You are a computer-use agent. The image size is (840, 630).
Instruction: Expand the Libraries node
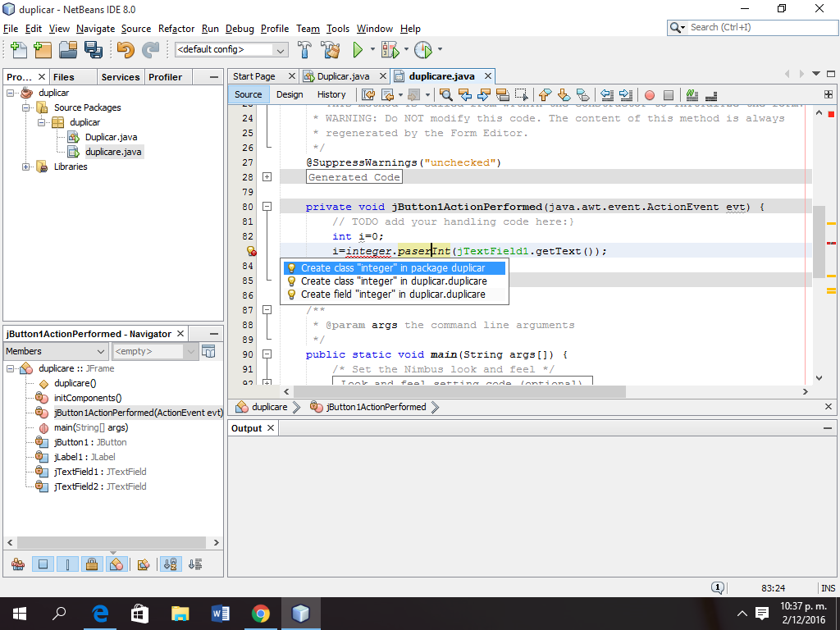25,167
